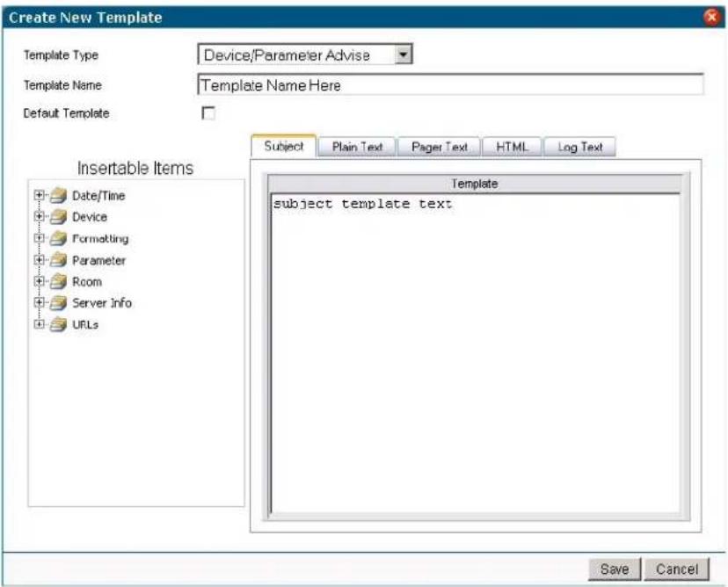Expand the Device tree node

point(40,216)
